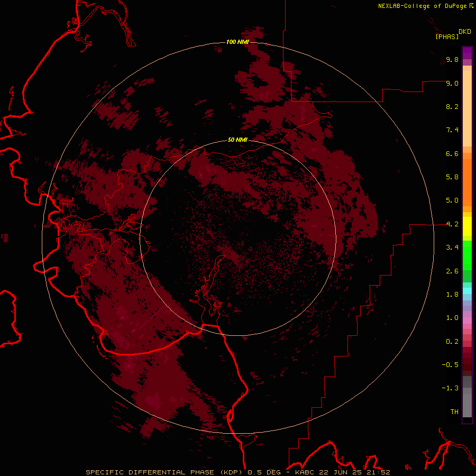Pick the pink swatch beside 1.0
The image size is (476, 476).
[x=467, y=321]
